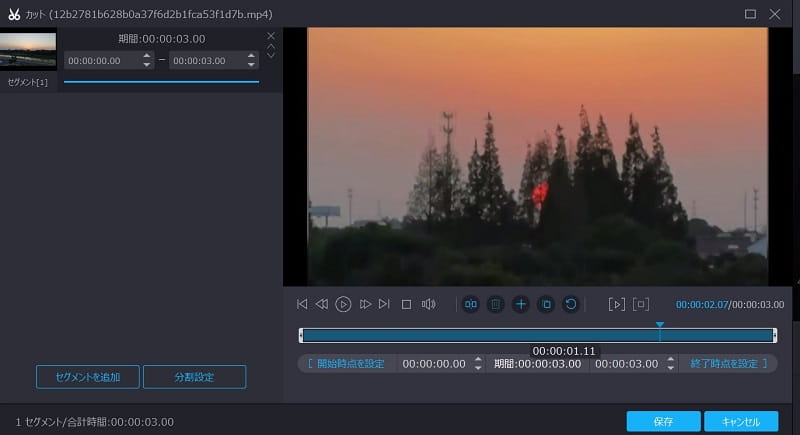800x435 pixels.
Task: Add a segment using the plus icon
Action: (520, 304)
